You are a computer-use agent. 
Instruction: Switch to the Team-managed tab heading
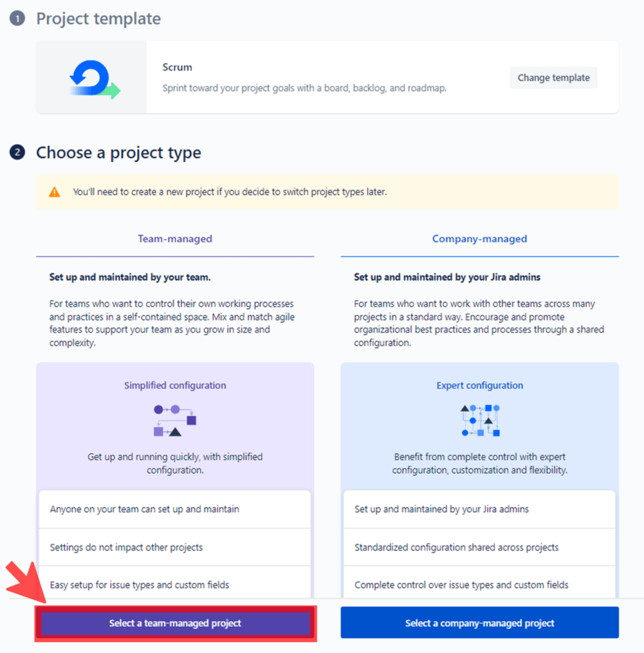tap(175, 239)
